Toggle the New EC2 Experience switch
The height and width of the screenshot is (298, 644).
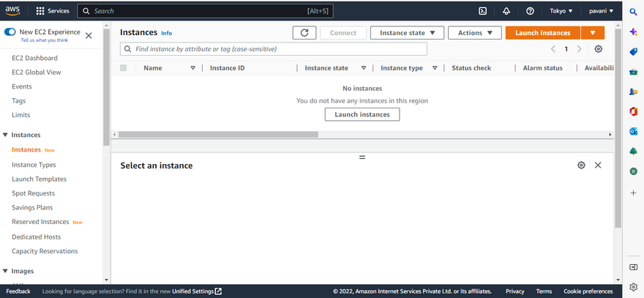10,32
